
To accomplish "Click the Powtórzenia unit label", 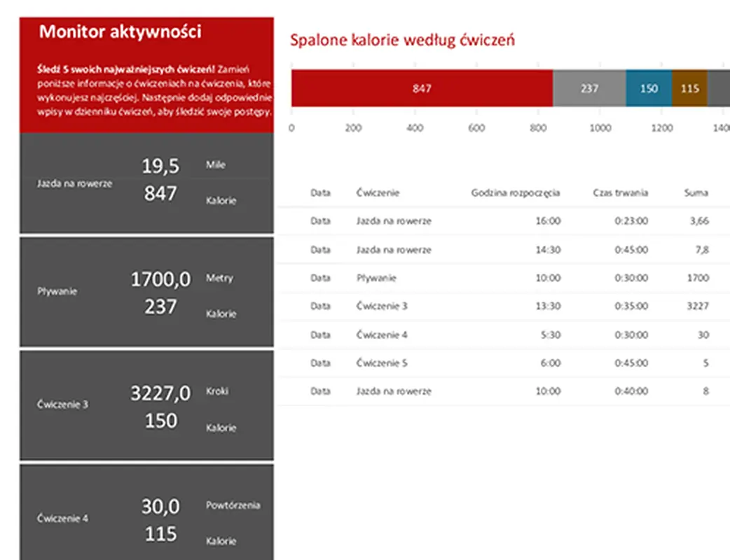I will [x=233, y=505].
